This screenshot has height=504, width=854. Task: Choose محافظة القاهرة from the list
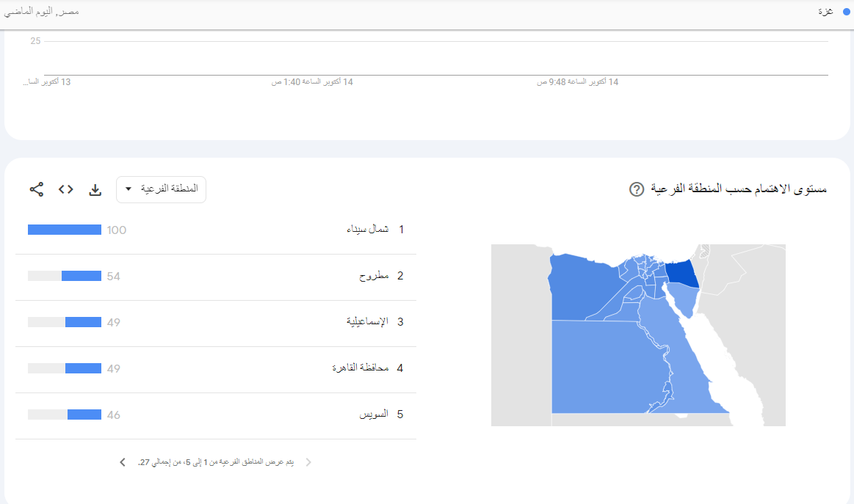tap(360, 368)
